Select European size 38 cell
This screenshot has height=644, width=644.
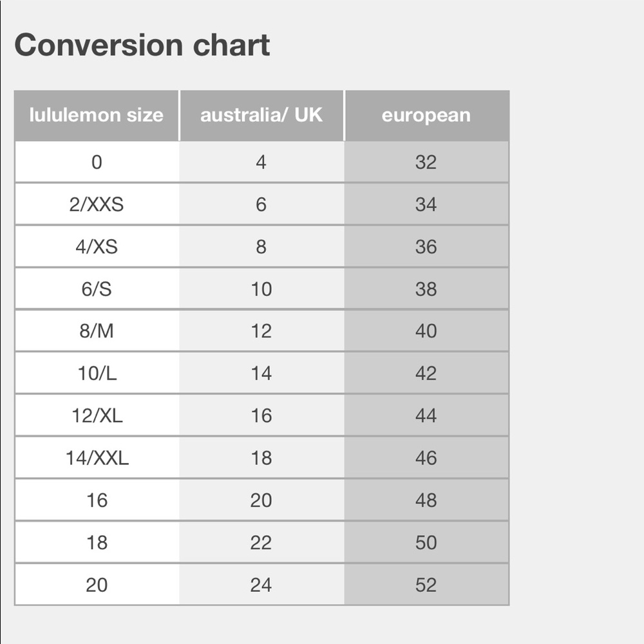426,289
